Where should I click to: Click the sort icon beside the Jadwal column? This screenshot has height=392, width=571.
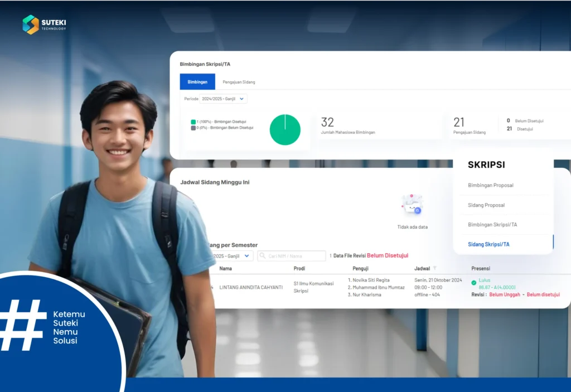coord(434,268)
